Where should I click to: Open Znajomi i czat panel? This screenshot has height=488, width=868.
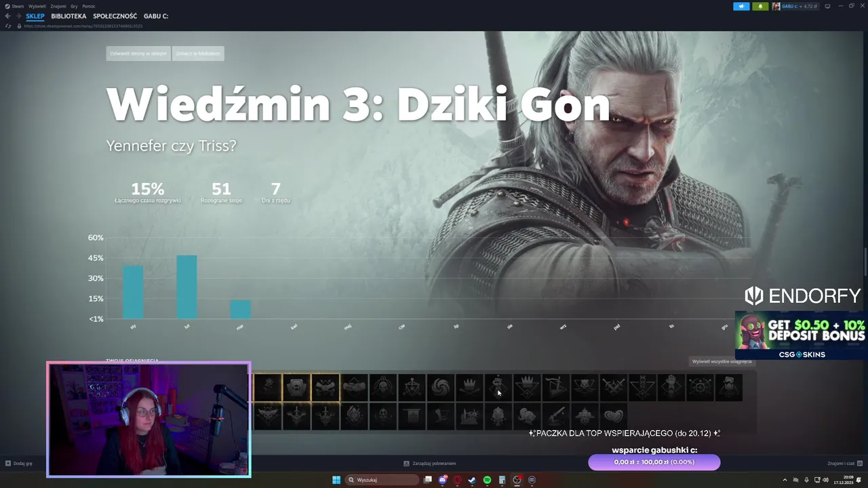(844, 464)
